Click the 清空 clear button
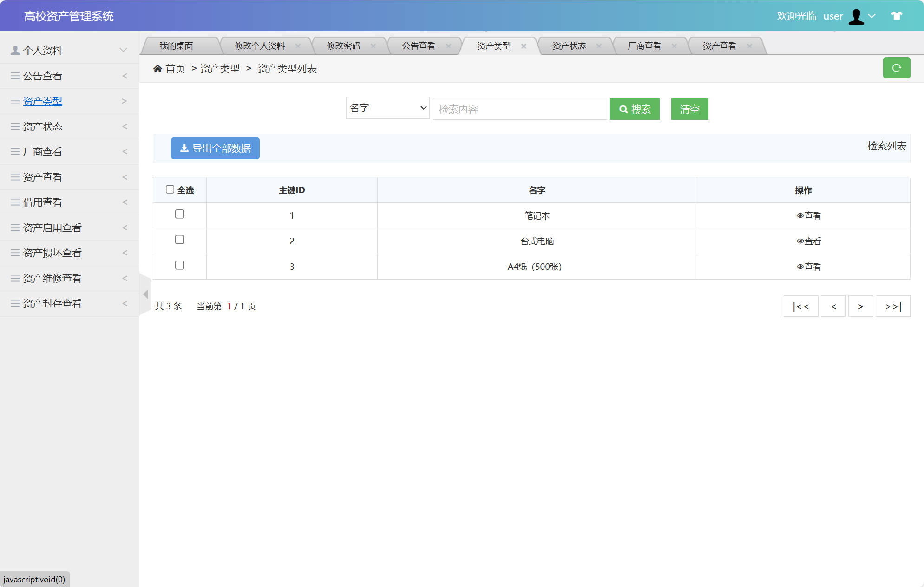 [689, 109]
